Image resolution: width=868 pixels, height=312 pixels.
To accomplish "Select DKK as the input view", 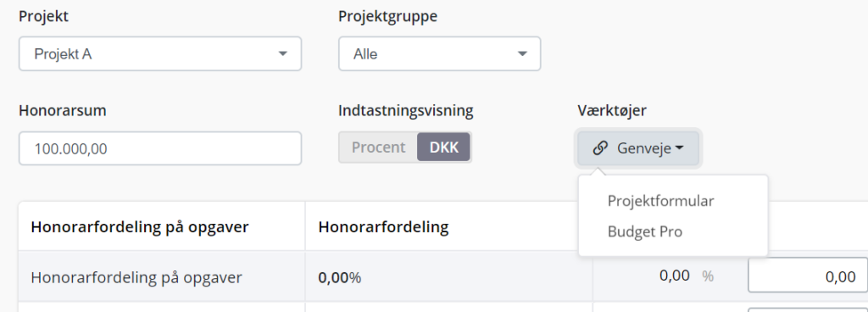I will [444, 148].
